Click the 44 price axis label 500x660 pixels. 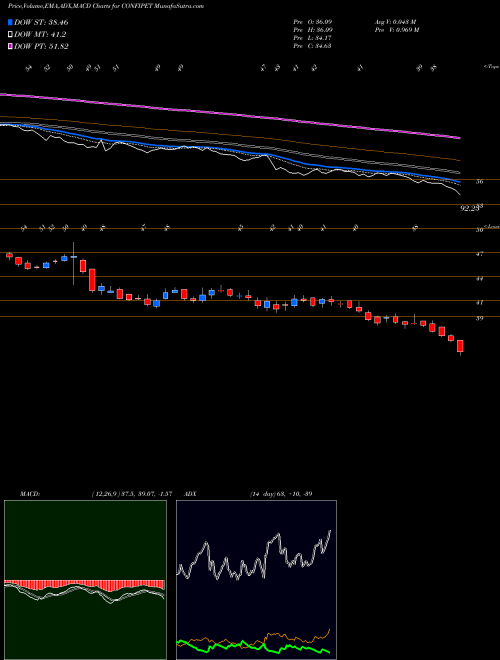click(x=479, y=278)
